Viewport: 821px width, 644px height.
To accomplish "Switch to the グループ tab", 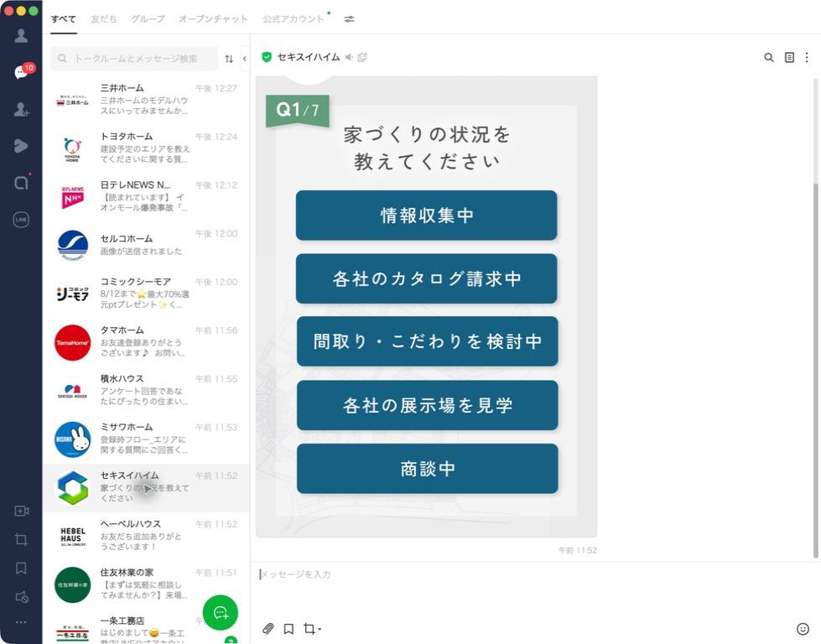I will [148, 19].
